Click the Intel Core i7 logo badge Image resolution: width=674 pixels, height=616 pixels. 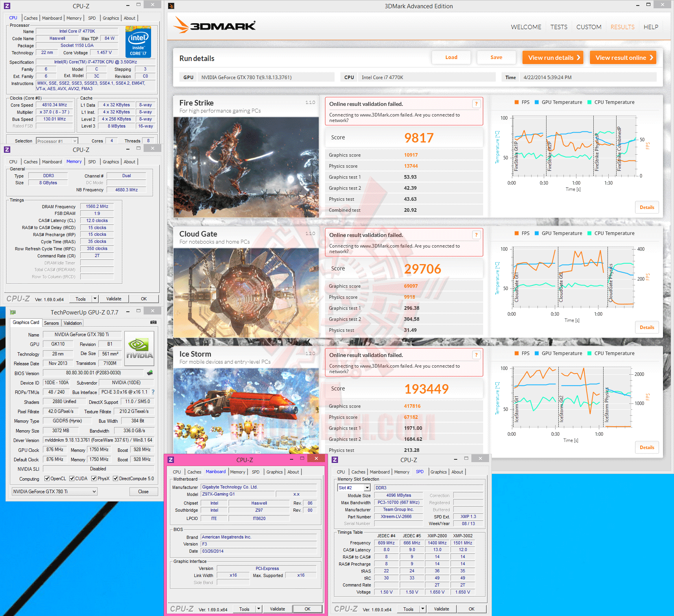pos(138,42)
